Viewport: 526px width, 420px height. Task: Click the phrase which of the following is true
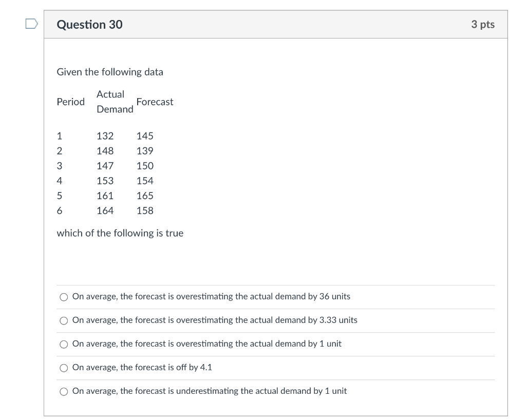click(120, 233)
